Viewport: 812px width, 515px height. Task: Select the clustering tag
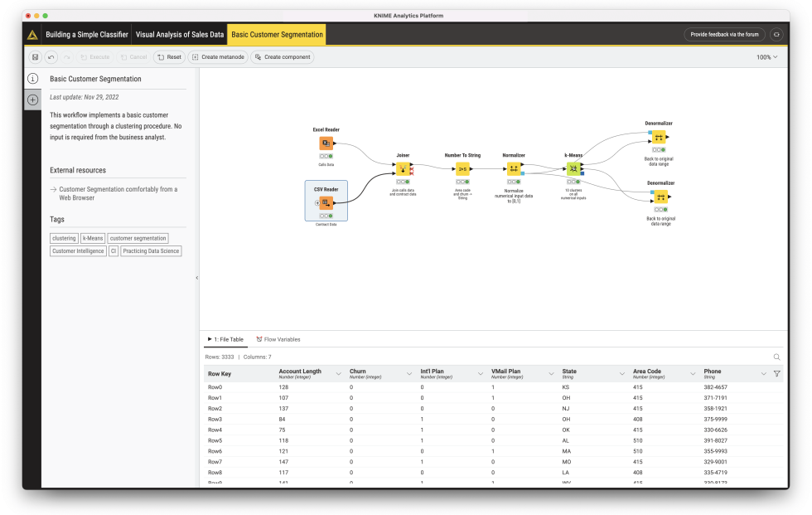[64, 238]
